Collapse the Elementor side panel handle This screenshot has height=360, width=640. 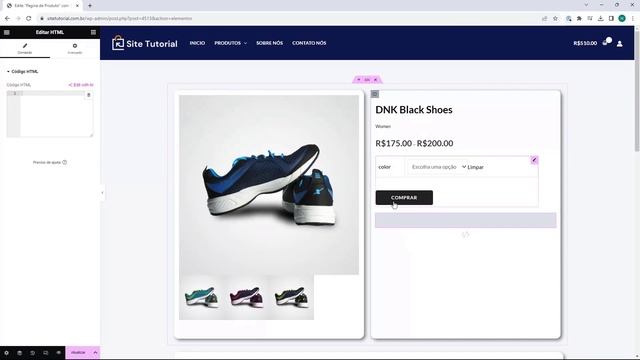point(102,193)
